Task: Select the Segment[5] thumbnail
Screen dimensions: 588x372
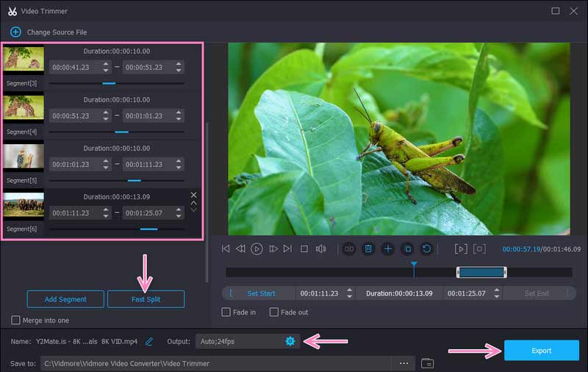Action: click(24, 156)
